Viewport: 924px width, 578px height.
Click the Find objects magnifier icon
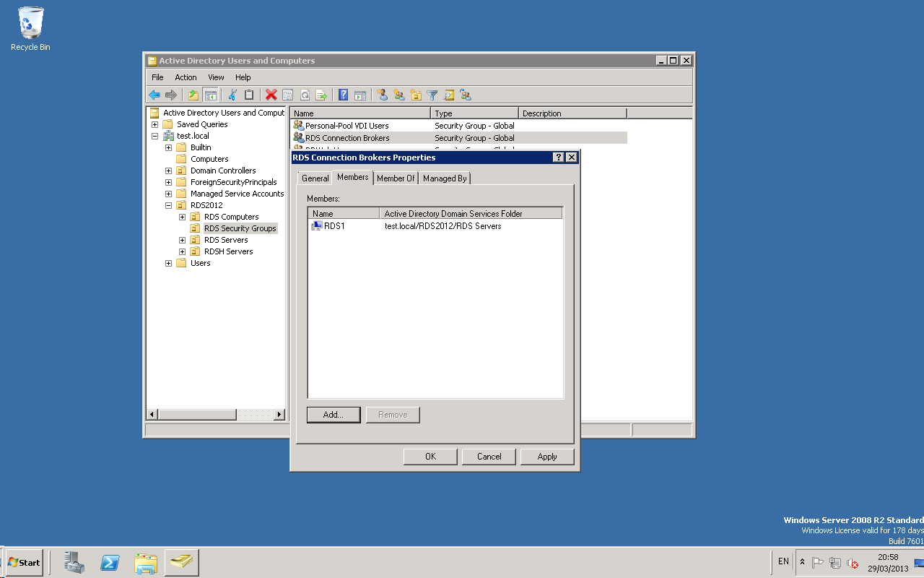click(449, 95)
